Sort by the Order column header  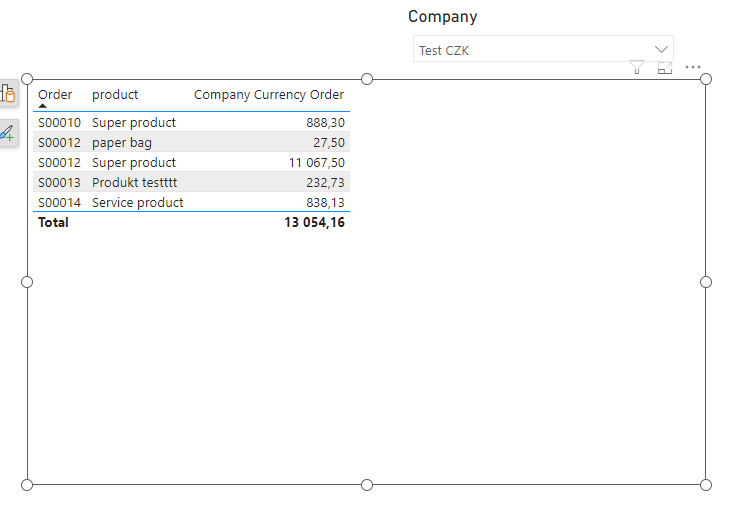(55, 95)
